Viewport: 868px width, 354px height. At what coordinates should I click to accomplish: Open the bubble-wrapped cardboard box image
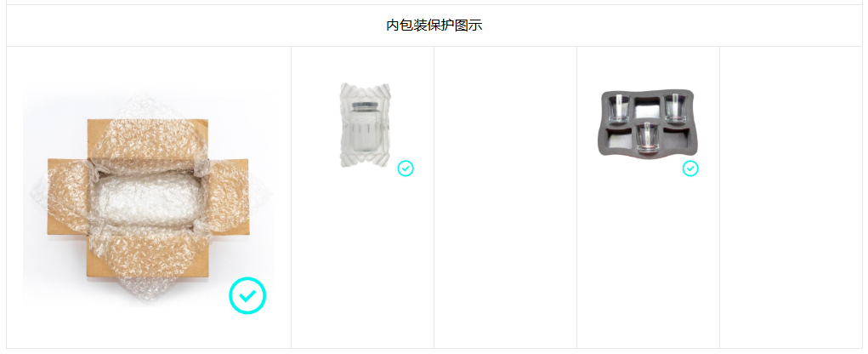pos(149,197)
